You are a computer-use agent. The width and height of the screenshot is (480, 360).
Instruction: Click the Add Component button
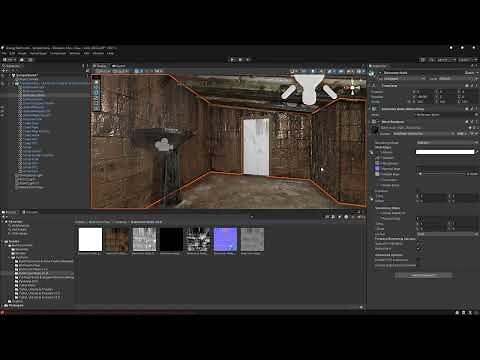423,275
